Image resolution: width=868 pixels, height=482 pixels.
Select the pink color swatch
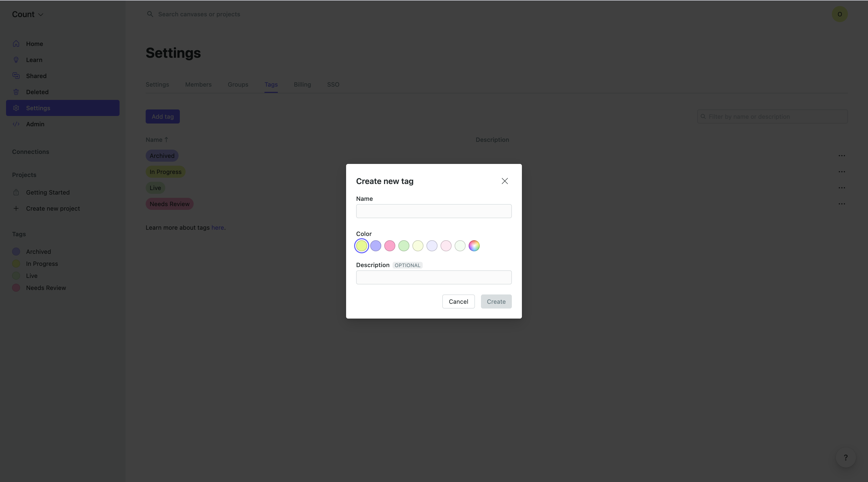pos(390,246)
